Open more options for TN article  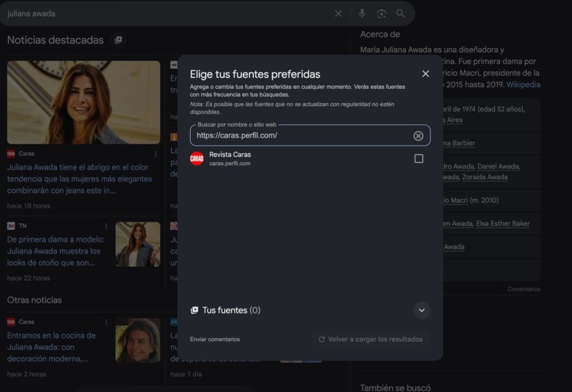coord(106,226)
